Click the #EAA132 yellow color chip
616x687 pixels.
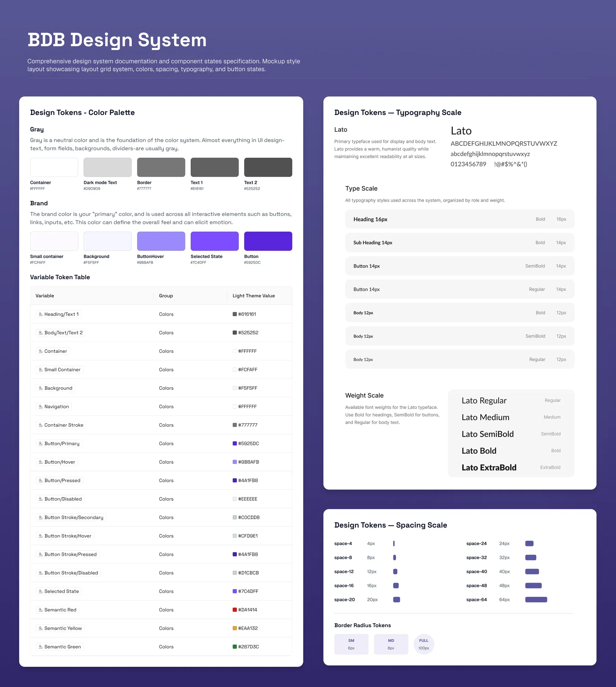235,628
